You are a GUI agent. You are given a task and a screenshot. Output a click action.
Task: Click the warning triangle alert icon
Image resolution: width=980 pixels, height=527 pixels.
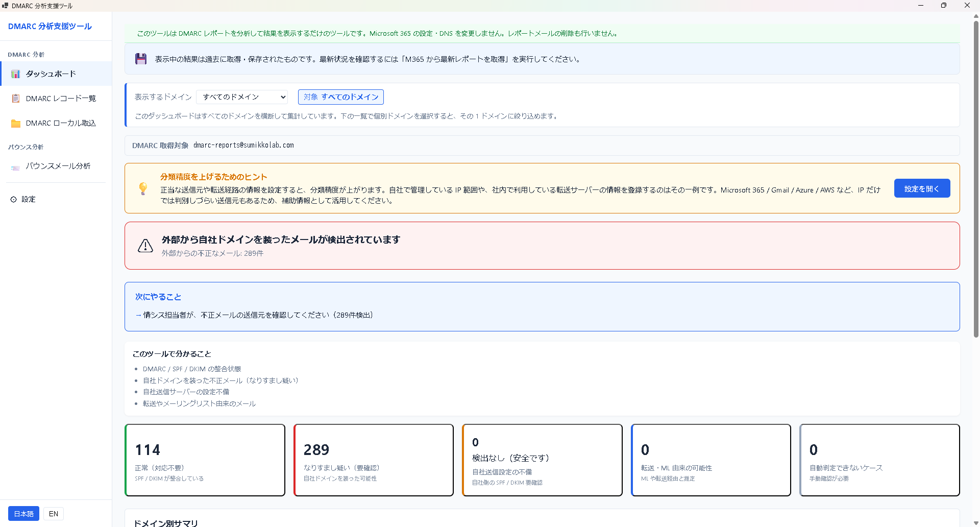click(x=145, y=246)
